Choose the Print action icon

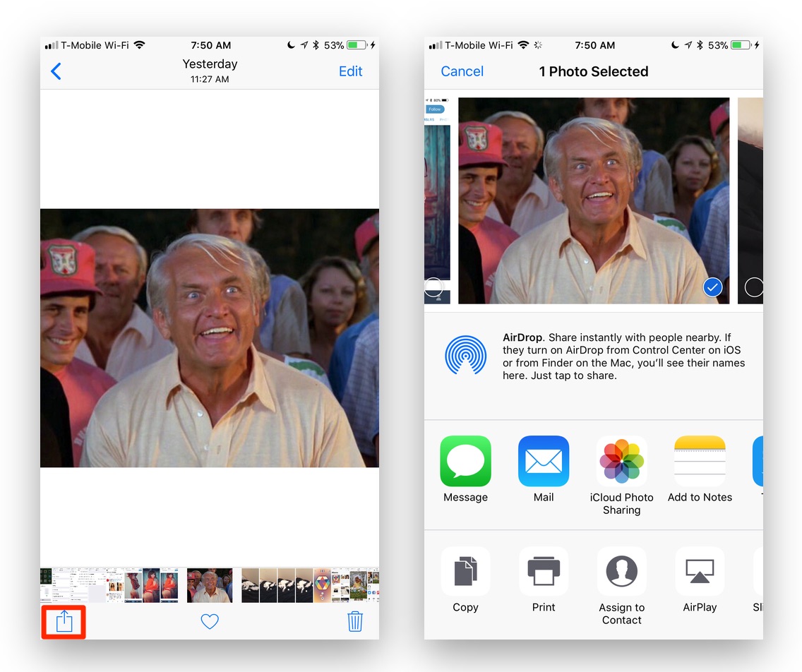click(x=544, y=571)
